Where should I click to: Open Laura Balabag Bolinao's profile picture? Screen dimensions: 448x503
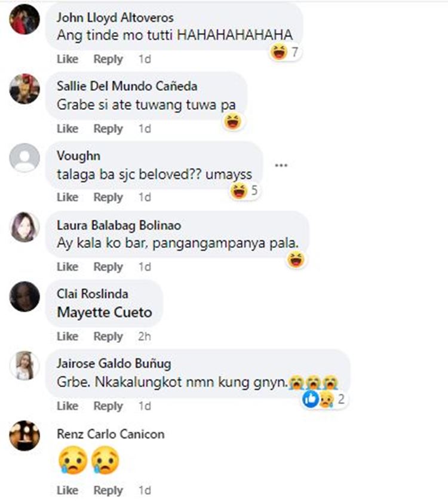point(24,227)
